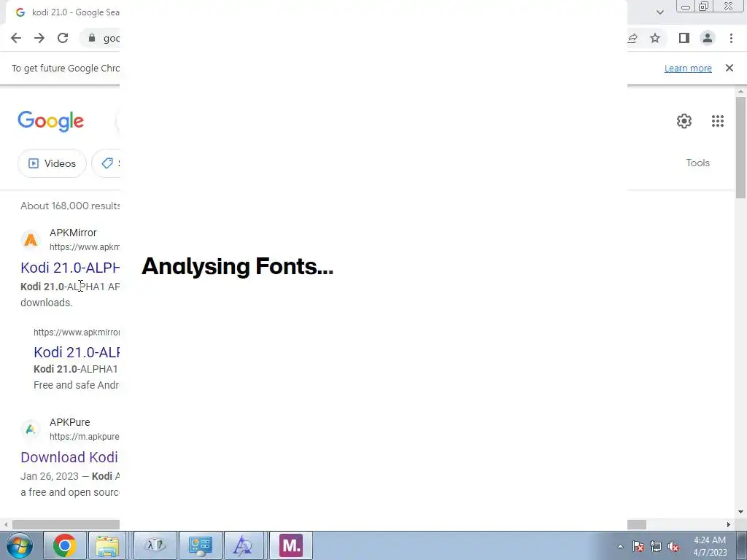Screen dimensions: 747x560
Task: Open the Action Center flag icon
Action: coord(638,546)
